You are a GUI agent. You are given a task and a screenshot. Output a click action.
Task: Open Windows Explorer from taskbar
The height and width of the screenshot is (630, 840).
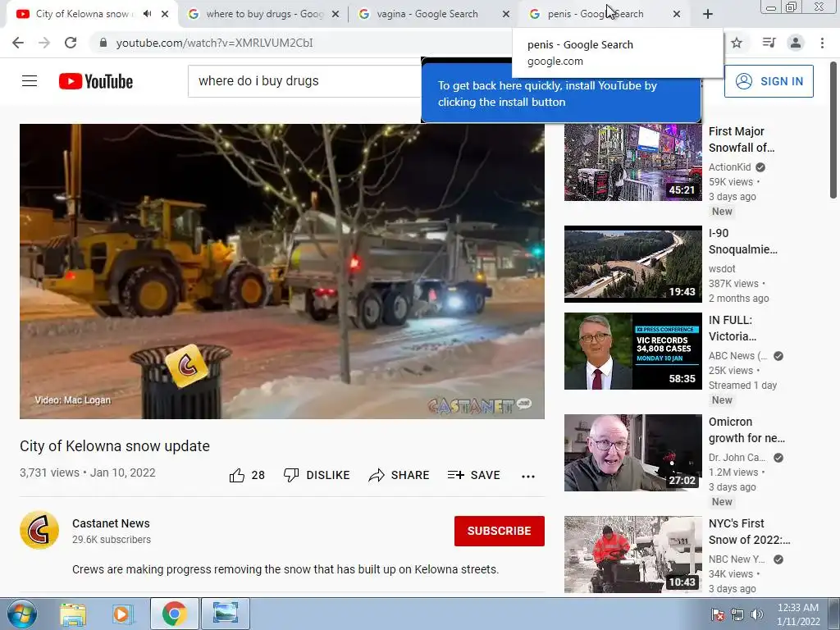pyautogui.click(x=73, y=614)
